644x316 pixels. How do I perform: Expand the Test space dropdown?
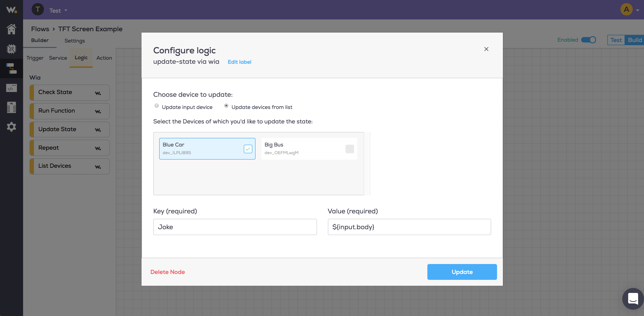(58, 10)
